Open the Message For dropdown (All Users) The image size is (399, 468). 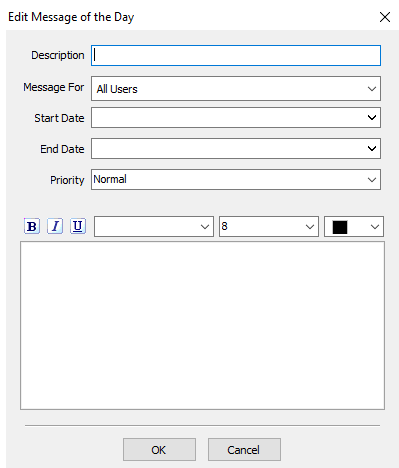[236, 89]
